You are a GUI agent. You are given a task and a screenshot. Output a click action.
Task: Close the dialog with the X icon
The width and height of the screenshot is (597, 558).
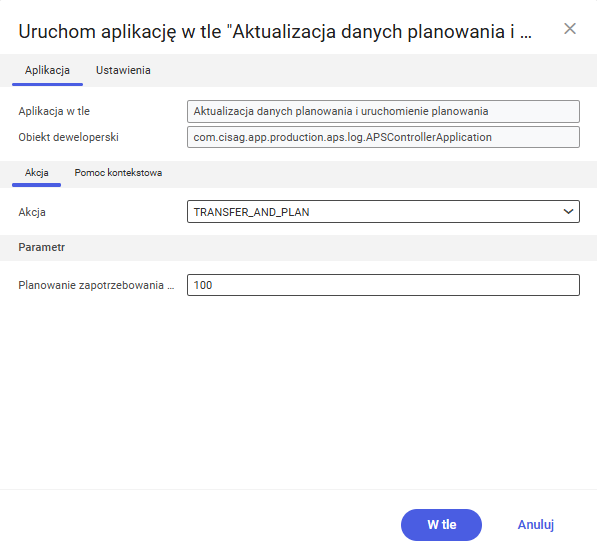click(570, 29)
